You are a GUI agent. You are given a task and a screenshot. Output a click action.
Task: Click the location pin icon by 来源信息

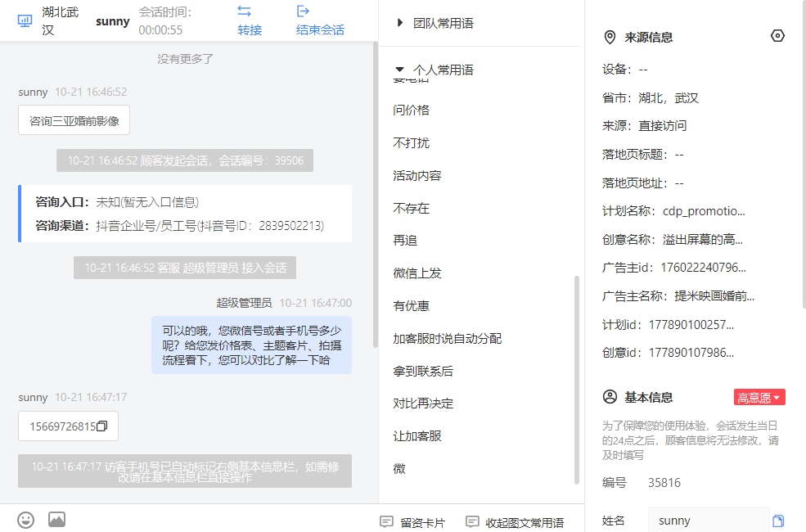pos(610,37)
